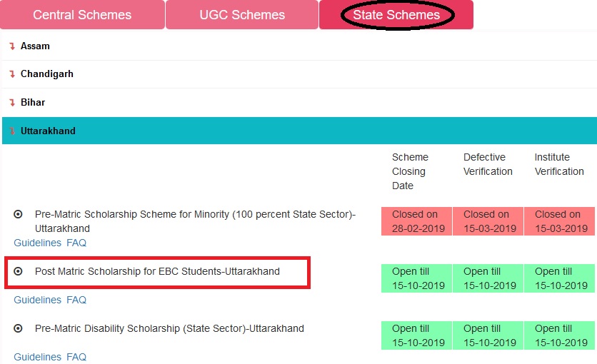Collapse the Uttarakhand state section
The height and width of the screenshot is (364, 597).
299,131
